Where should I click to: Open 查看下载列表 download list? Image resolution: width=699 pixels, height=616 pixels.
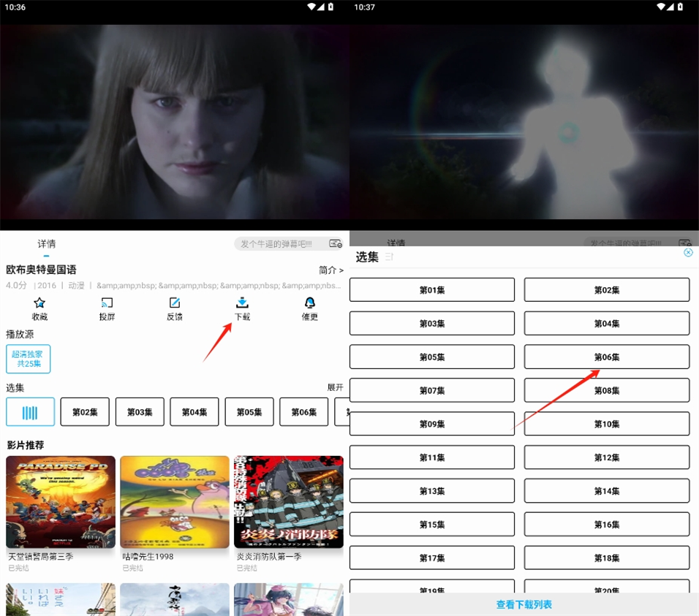point(524,604)
